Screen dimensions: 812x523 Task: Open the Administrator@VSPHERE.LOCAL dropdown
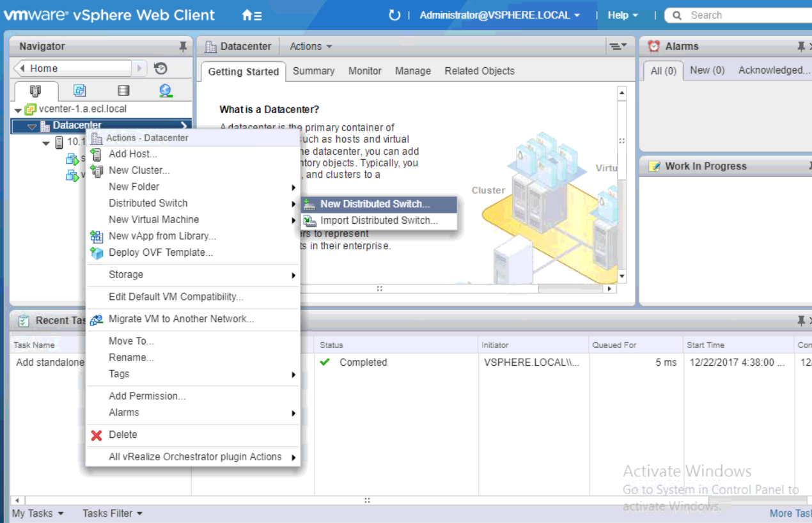pos(499,15)
